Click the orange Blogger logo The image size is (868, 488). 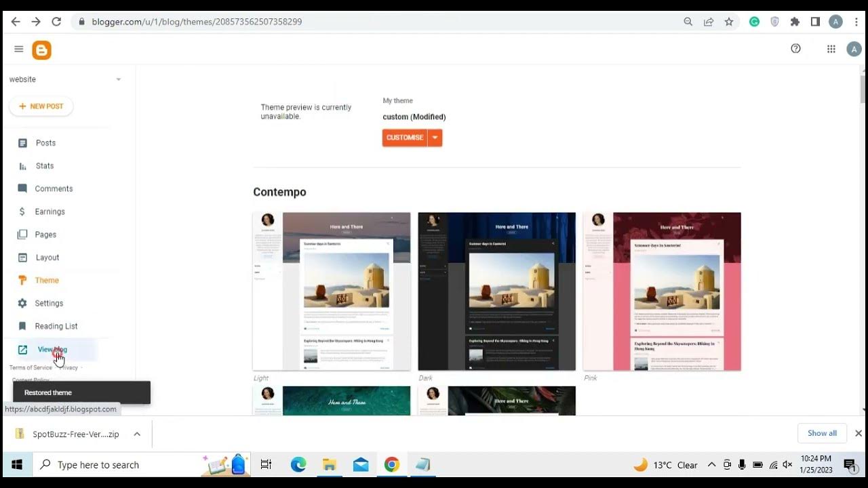click(x=41, y=49)
